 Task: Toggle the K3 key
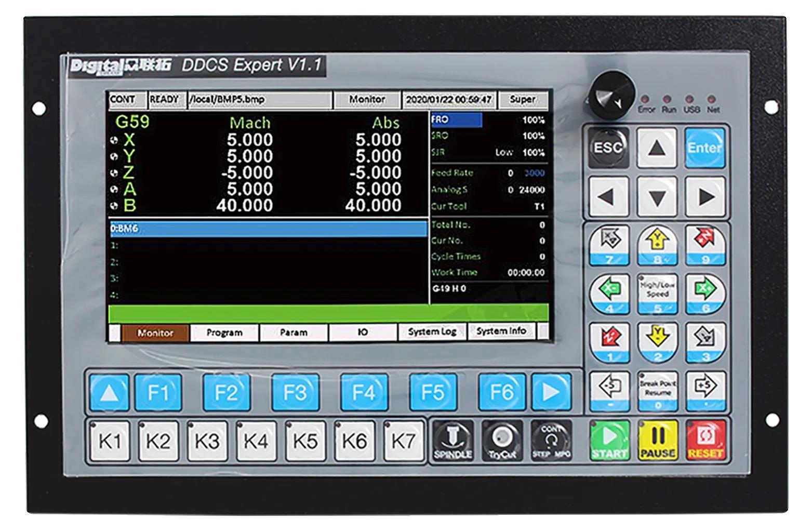pyautogui.click(x=207, y=441)
